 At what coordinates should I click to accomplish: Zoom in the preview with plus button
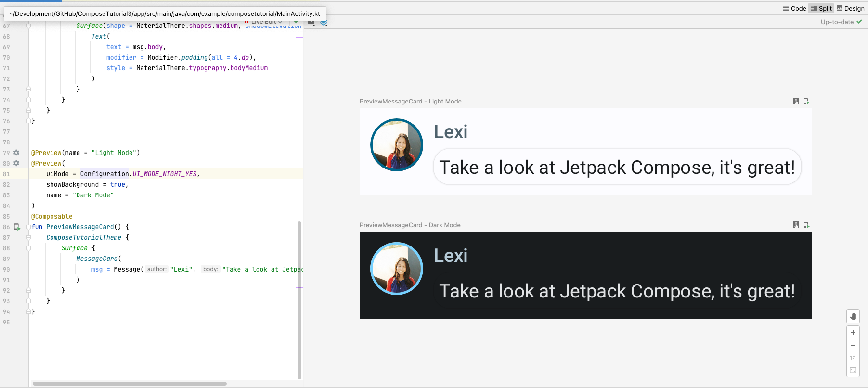853,333
